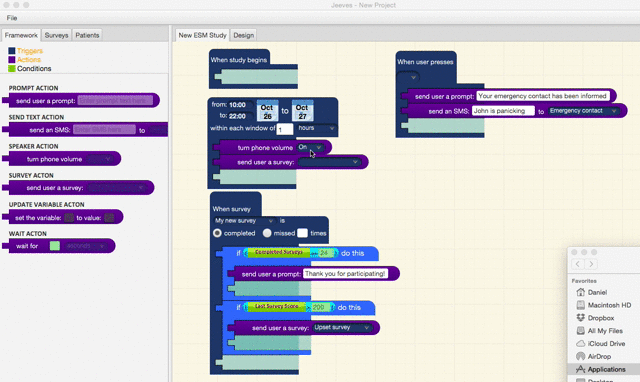Open the Upset survey dropdown
Image resolution: width=640 pixels, height=382 pixels.
pyautogui.click(x=342, y=327)
